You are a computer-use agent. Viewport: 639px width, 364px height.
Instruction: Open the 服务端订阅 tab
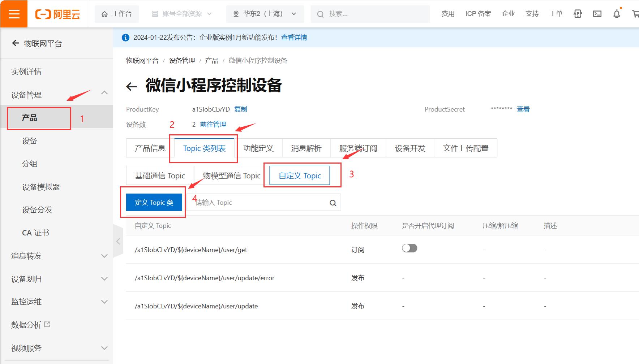tap(358, 148)
